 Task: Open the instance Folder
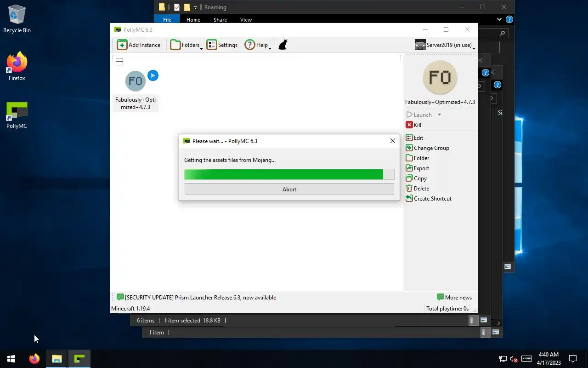pyautogui.click(x=418, y=158)
